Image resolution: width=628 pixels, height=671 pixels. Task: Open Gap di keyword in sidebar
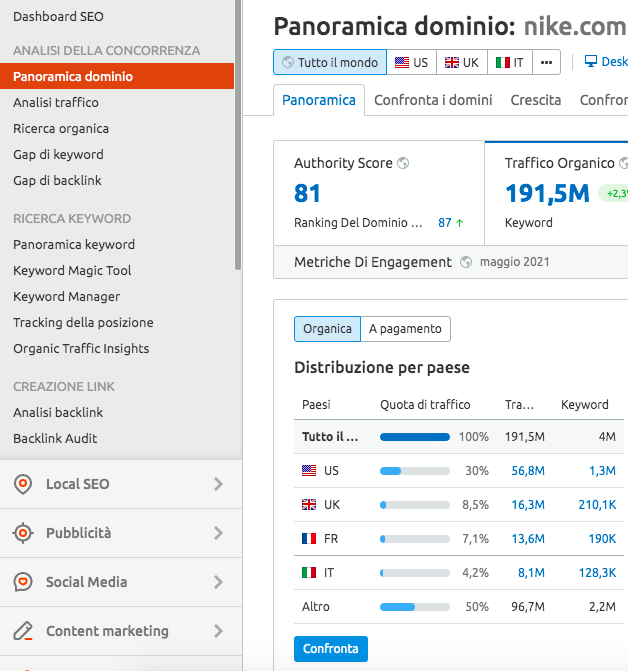(58, 154)
